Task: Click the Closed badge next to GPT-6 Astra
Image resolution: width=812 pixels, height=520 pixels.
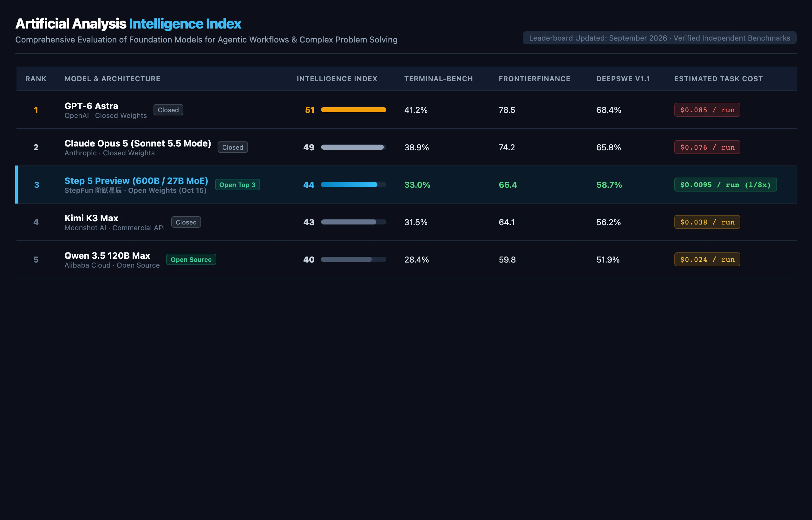Action: point(168,110)
